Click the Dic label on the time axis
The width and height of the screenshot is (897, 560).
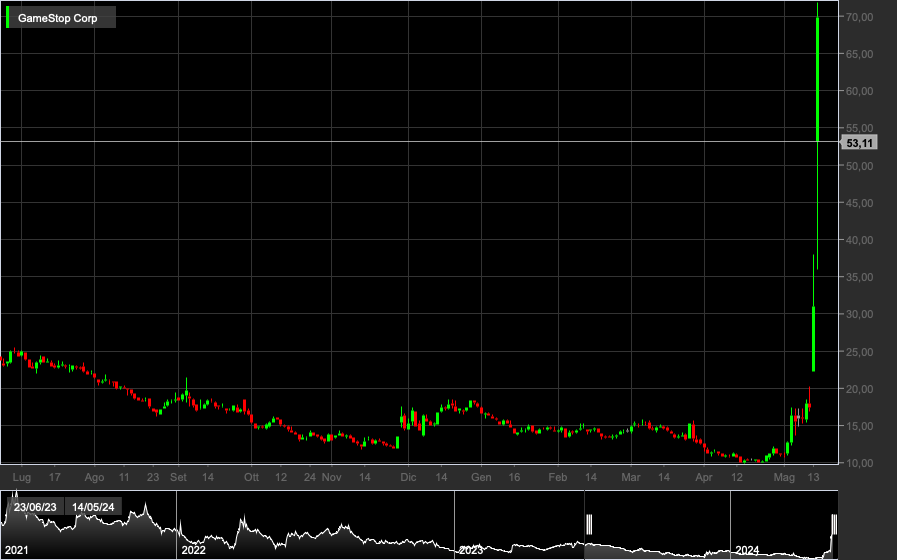tap(408, 477)
